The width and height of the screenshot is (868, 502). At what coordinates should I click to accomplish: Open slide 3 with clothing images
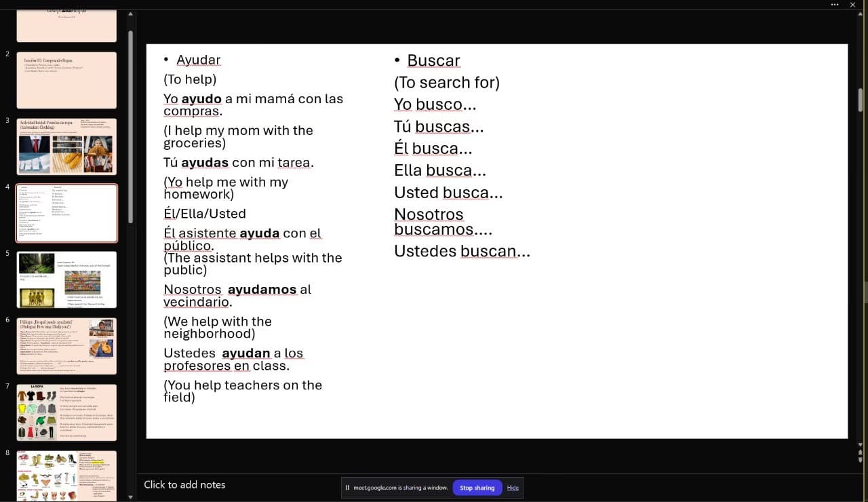pos(66,147)
